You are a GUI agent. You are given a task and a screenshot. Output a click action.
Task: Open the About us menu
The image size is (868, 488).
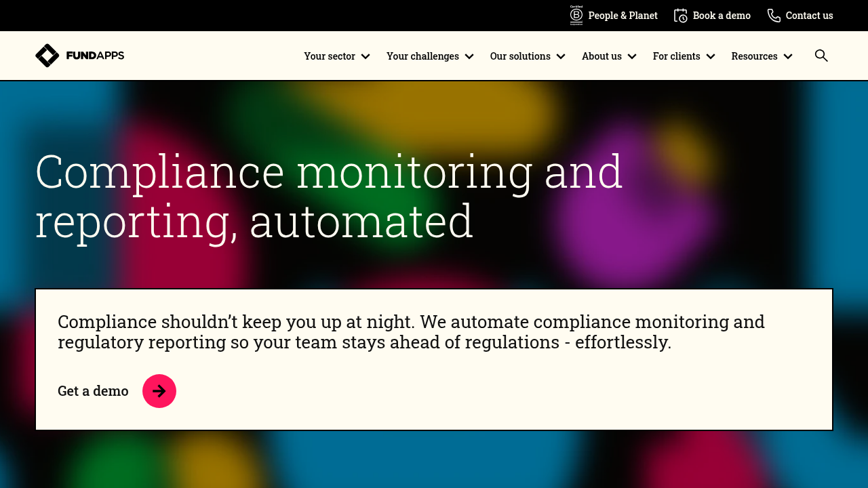(x=601, y=56)
